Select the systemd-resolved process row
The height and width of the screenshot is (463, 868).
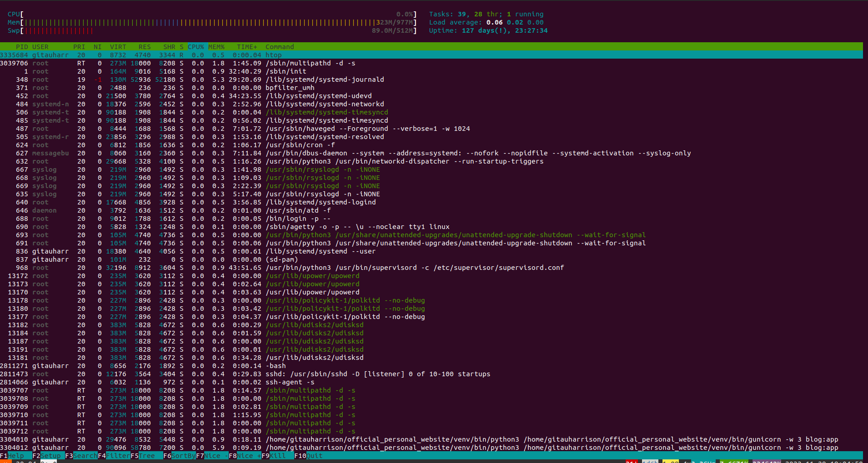point(431,137)
